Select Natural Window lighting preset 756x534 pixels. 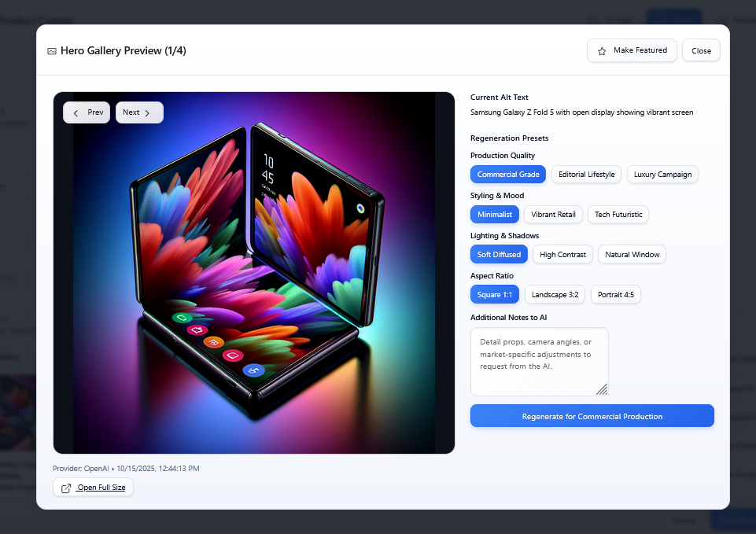click(x=632, y=255)
